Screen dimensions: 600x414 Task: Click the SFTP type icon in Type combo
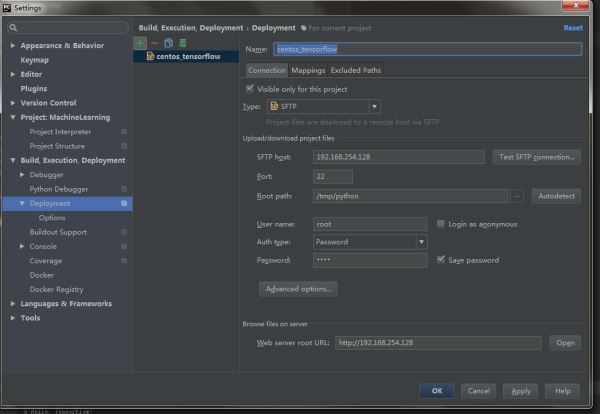point(274,106)
